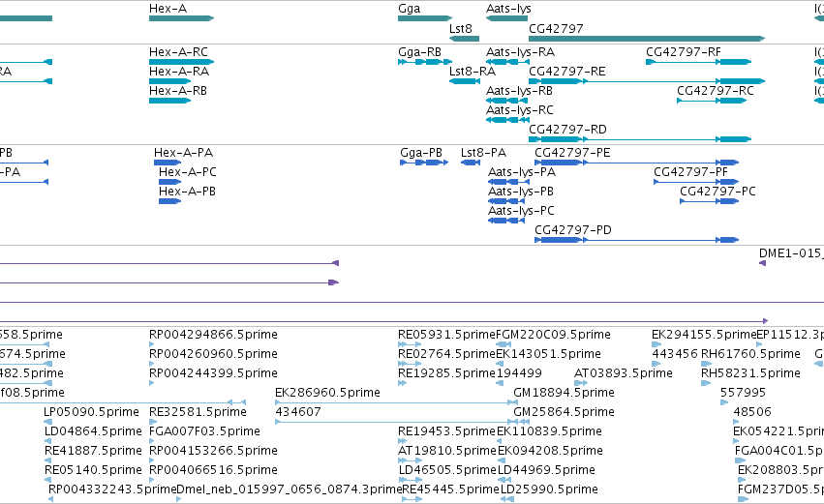This screenshot has width=824, height=504.
Task: Select the CG42797 gene label
Action: coord(556,28)
